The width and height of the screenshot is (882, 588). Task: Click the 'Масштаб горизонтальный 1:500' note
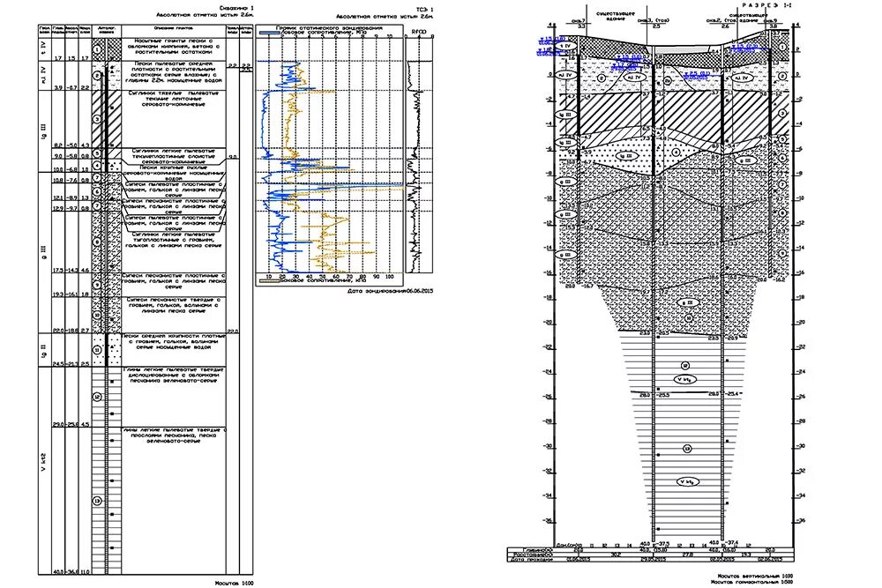(x=752, y=582)
